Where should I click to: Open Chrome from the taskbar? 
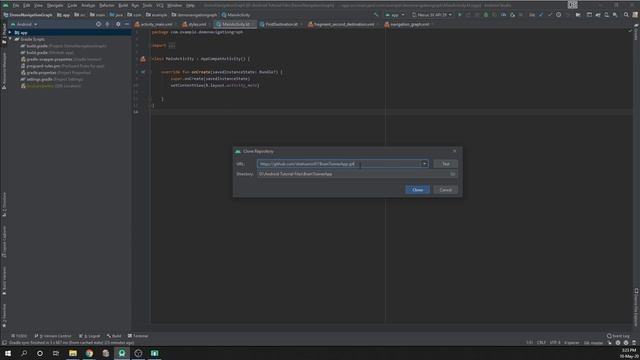89,353
